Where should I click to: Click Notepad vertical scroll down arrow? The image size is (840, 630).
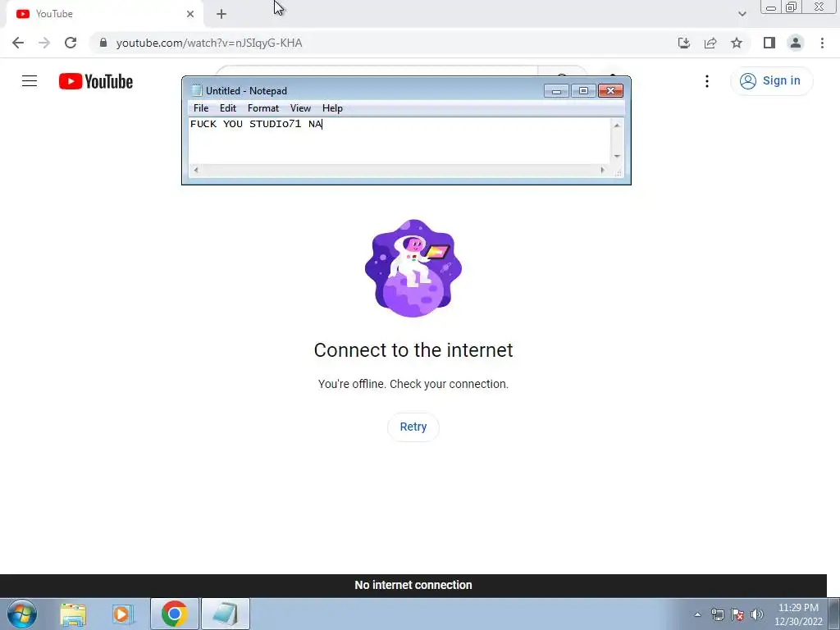(x=617, y=157)
